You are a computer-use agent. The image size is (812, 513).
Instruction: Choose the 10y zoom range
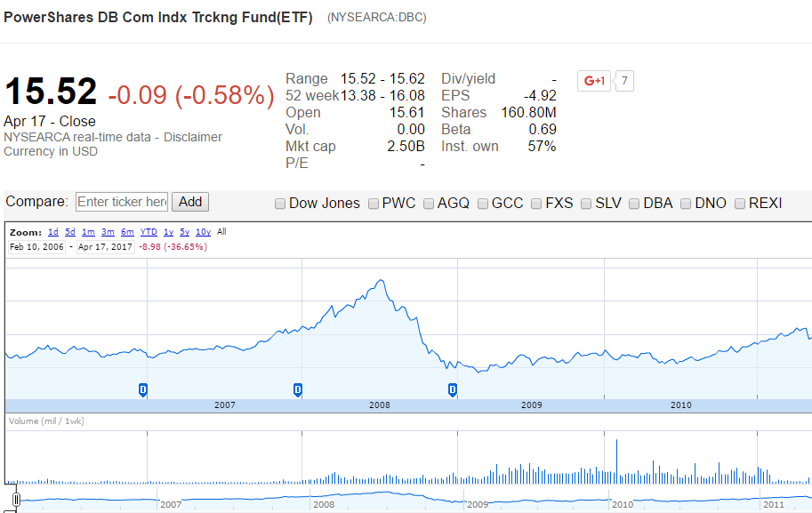coord(204,232)
